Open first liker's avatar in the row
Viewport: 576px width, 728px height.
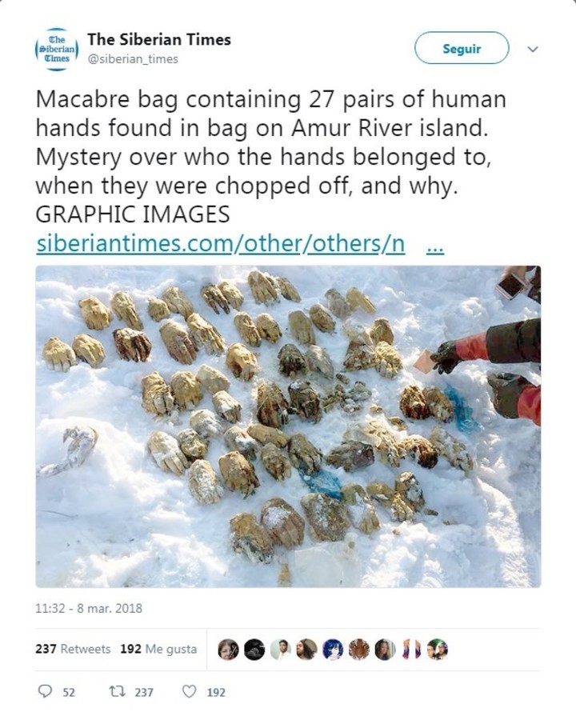[227, 649]
